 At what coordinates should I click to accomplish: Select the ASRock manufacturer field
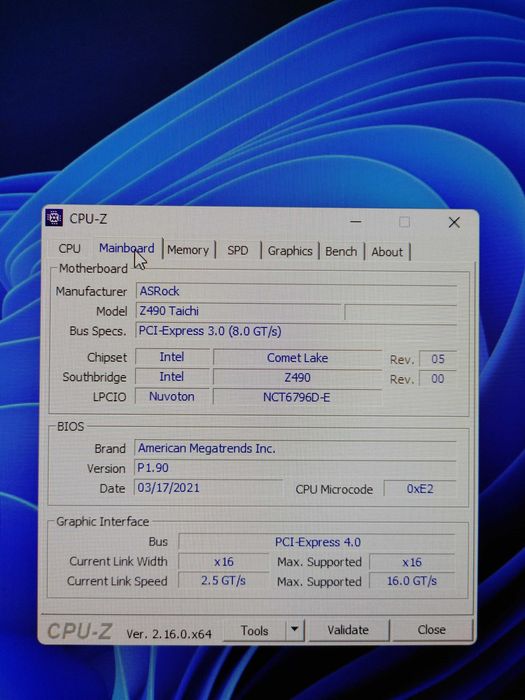(296, 291)
